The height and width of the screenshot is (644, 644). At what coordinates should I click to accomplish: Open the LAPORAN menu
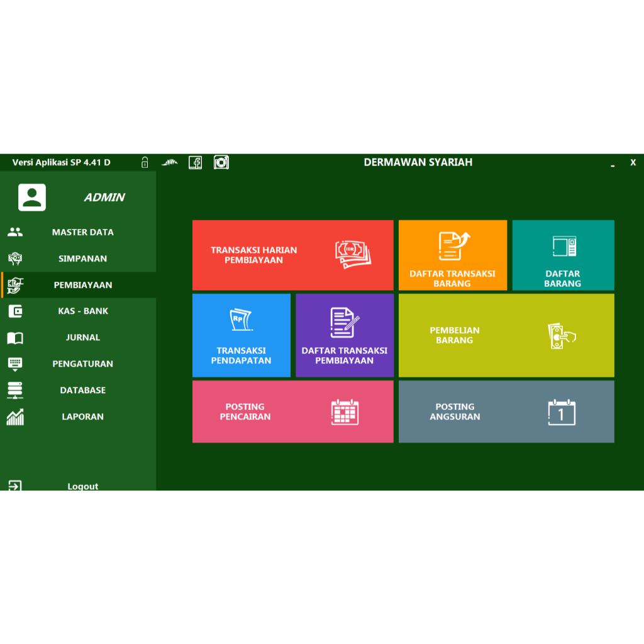[x=78, y=416]
